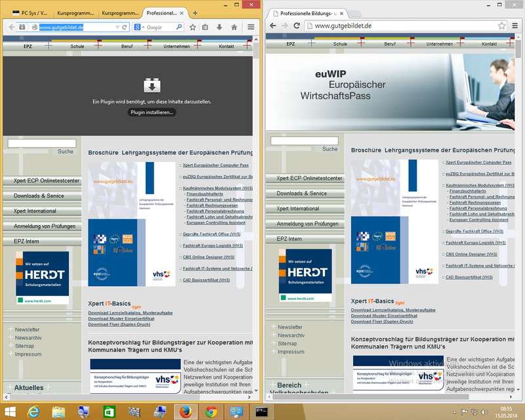Open Firefox bookmarks list icon

pyautogui.click(x=205, y=27)
